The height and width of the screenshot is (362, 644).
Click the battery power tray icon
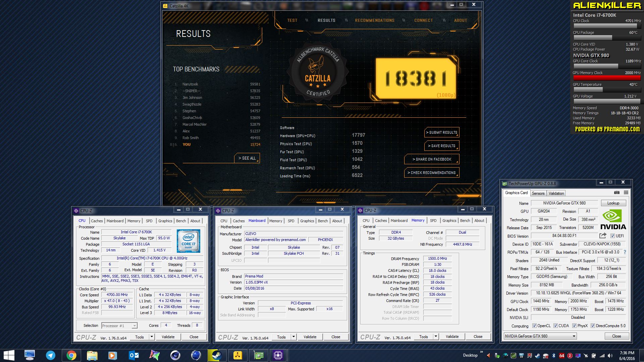tap(594, 356)
